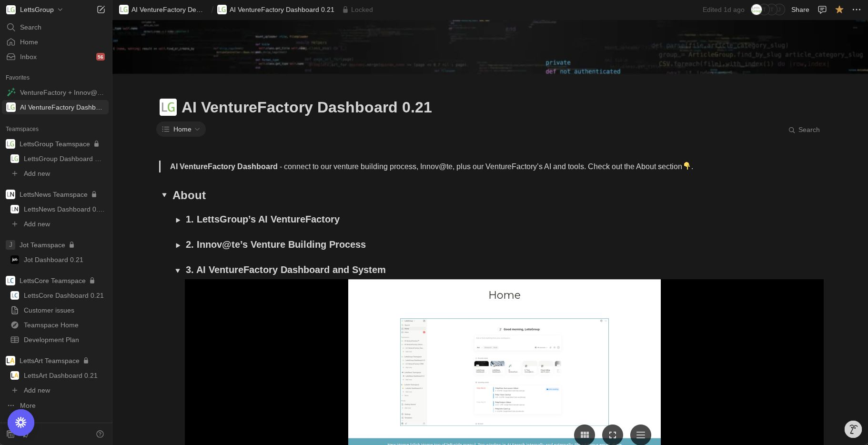
Task: Click AI VentureFactory Dashboard 0.21 breadcrumb
Action: (x=276, y=10)
